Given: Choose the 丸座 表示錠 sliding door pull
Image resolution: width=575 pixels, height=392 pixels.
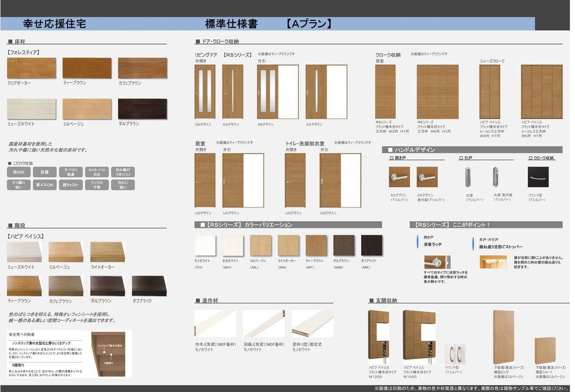Looking at the screenshot, I should coord(496,177).
